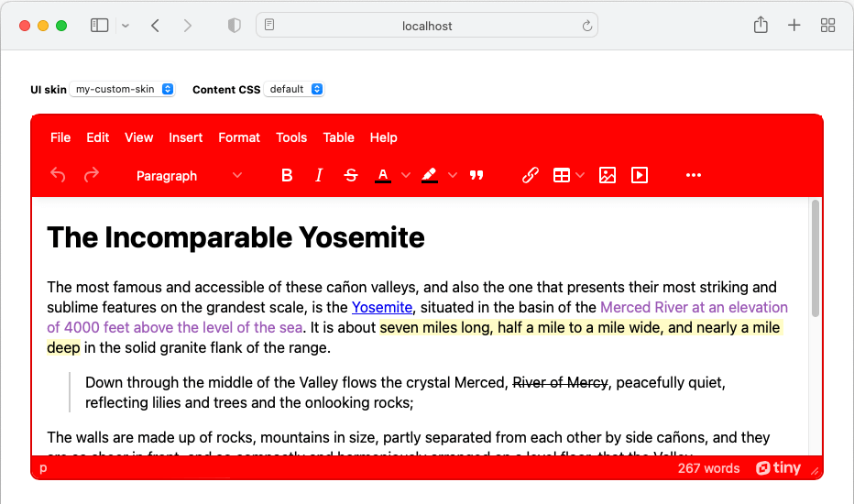Click the table icon in toolbar
Image resolution: width=854 pixels, height=504 pixels.
[x=562, y=175]
